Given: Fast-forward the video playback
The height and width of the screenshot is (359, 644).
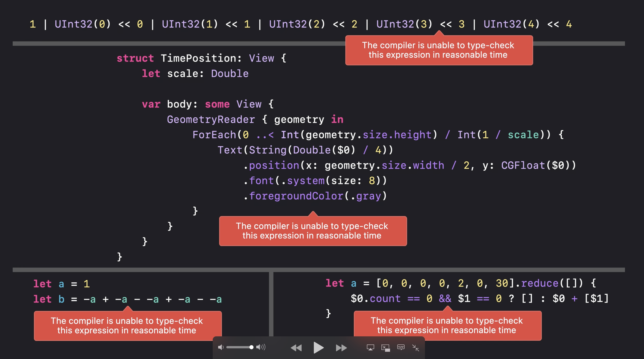Looking at the screenshot, I should [341, 347].
